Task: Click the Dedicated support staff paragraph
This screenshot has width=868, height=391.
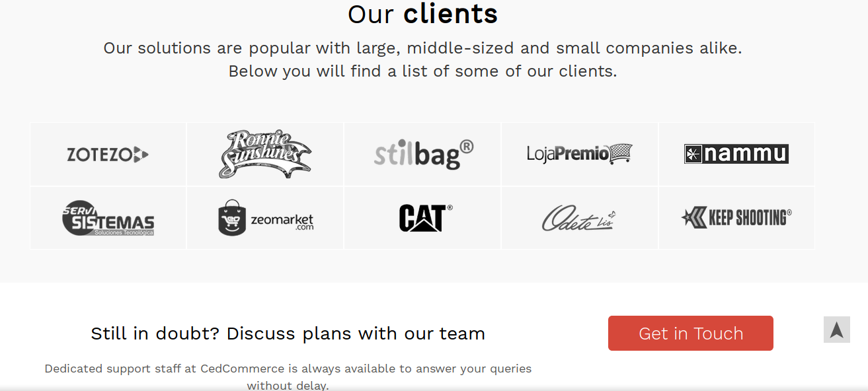Action: 288,376
